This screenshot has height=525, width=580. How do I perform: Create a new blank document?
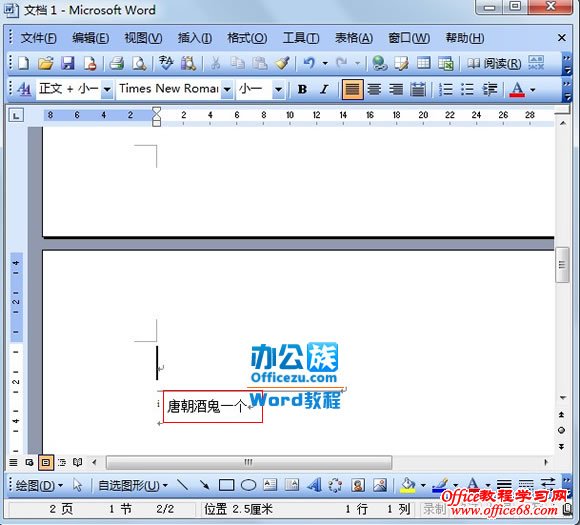pyautogui.click(x=23, y=63)
